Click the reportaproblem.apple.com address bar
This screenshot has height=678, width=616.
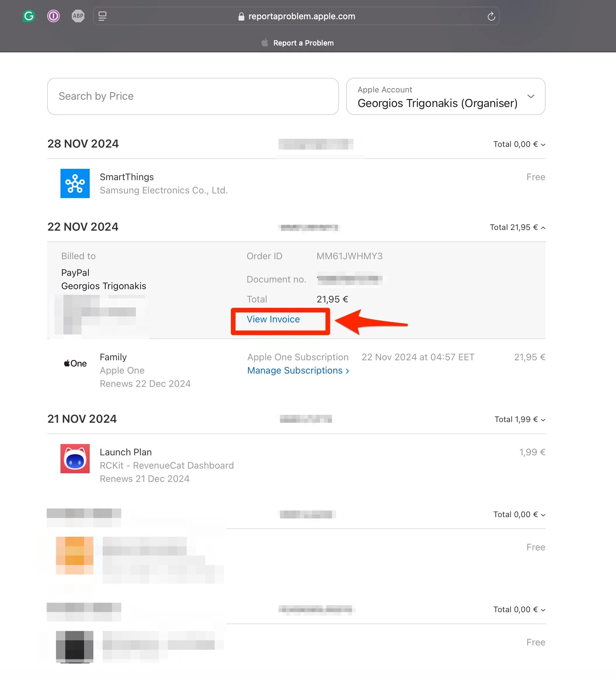click(296, 16)
